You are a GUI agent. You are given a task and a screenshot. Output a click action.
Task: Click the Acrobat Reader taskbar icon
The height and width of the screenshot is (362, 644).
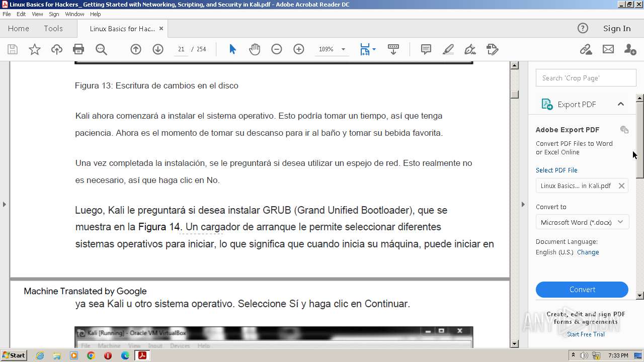coord(142,355)
